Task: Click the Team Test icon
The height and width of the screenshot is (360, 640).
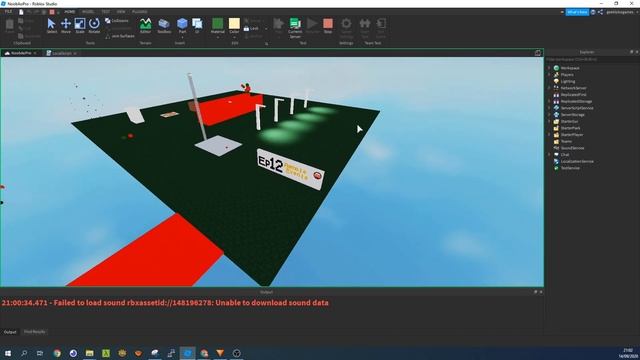Action: (x=364, y=23)
